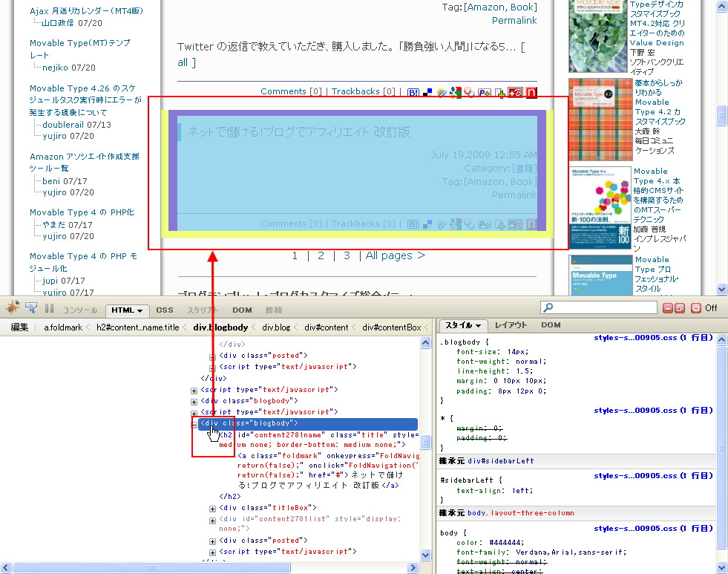Expand the div id="content2781list" node
This screenshot has height=574, width=728.
point(212,519)
